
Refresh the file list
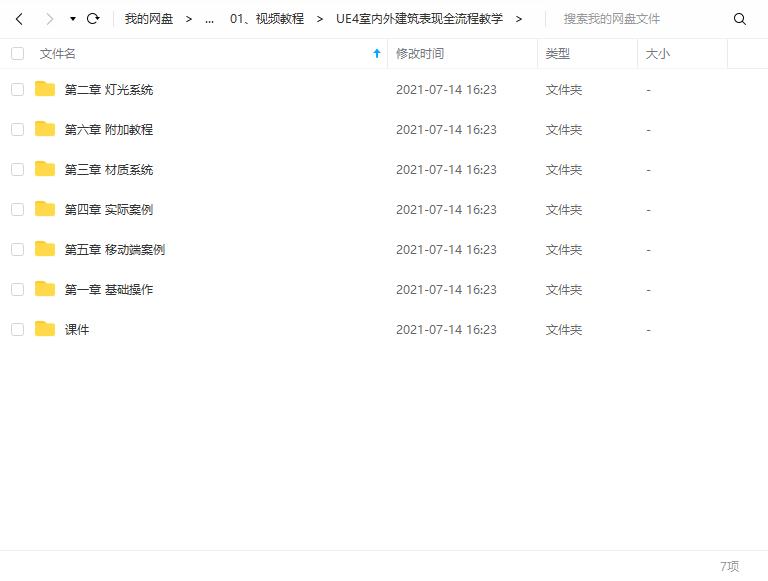point(93,19)
